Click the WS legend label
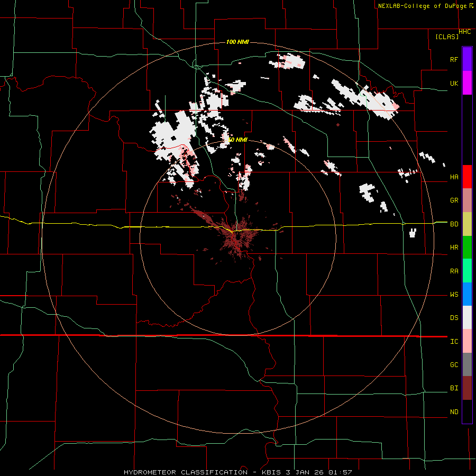The image size is (476, 476). (x=454, y=294)
